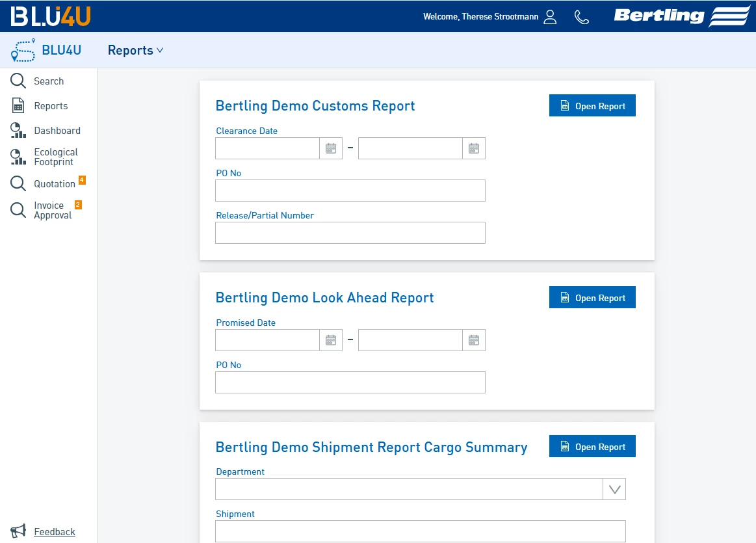Focus the Promised Date end field

(x=411, y=341)
